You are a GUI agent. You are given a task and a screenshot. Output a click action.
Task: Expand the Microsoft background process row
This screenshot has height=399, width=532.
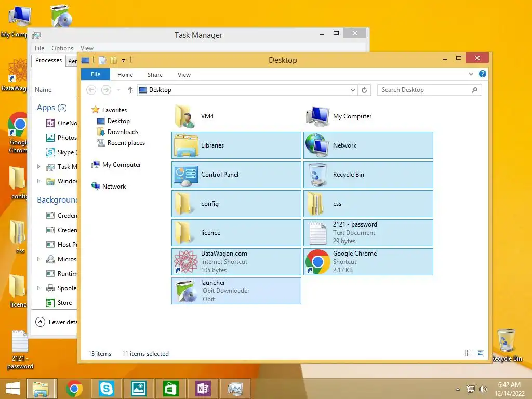coord(38,259)
